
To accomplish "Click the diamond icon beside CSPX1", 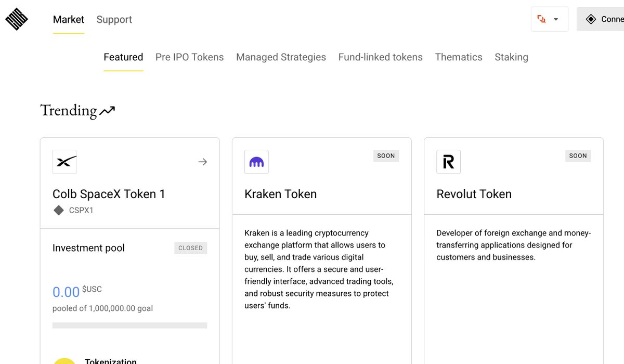I will (59, 211).
